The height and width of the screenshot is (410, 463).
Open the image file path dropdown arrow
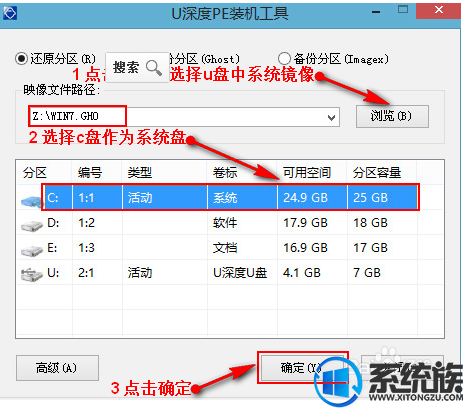tap(331, 117)
